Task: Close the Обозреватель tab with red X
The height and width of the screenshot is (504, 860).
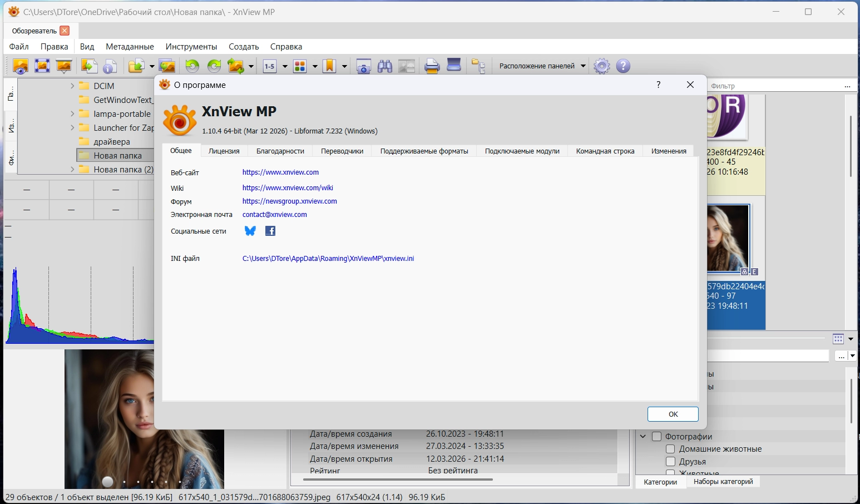Action: (x=65, y=31)
